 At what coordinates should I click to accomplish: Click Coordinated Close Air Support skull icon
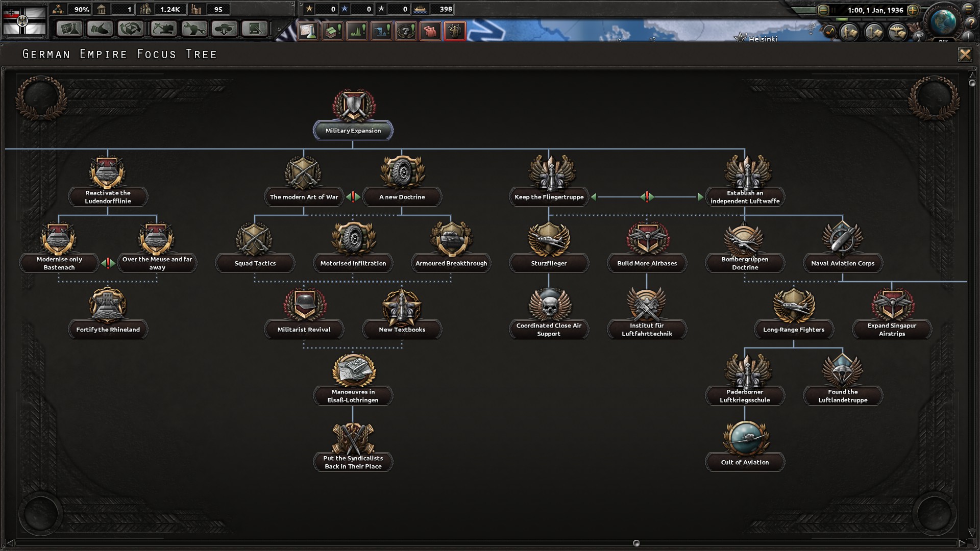pos(549,305)
